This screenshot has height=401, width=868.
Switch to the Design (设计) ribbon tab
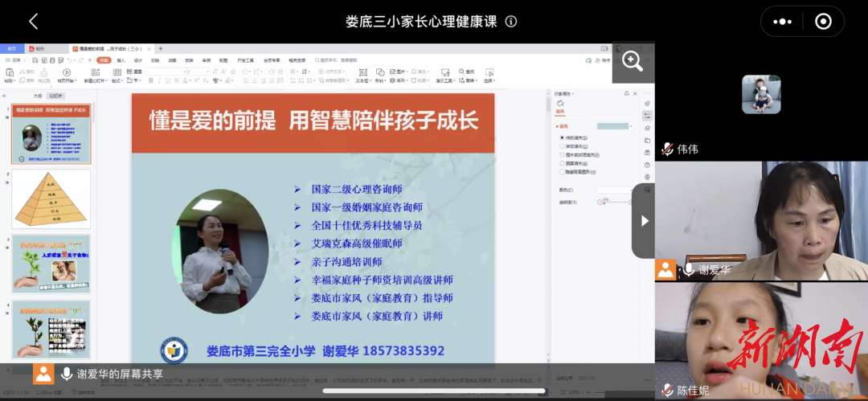pyautogui.click(x=138, y=59)
